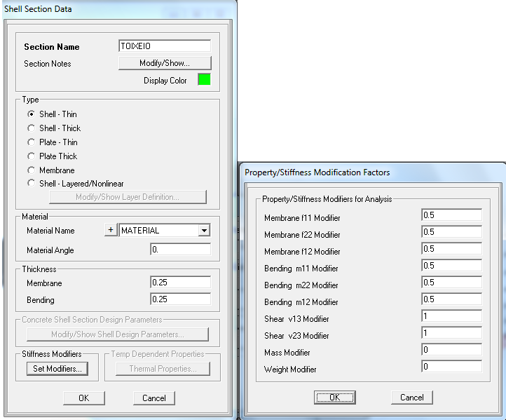Add new material with plus button
The width and height of the screenshot is (506, 420).
pyautogui.click(x=111, y=230)
